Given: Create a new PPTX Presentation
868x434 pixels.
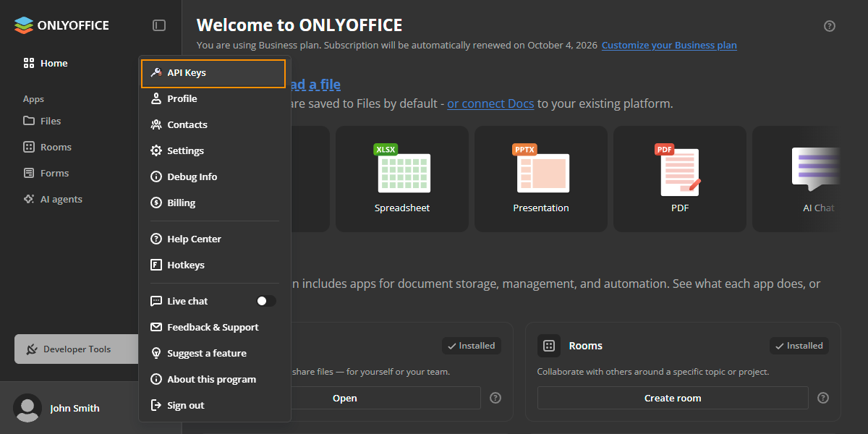Looking at the screenshot, I should (x=541, y=179).
